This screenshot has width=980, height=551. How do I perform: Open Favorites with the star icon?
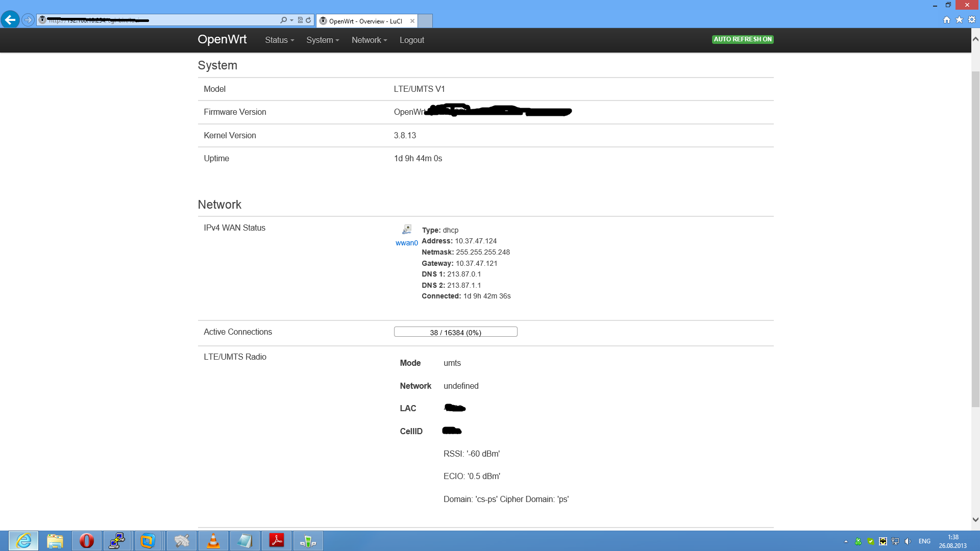pos(960,20)
